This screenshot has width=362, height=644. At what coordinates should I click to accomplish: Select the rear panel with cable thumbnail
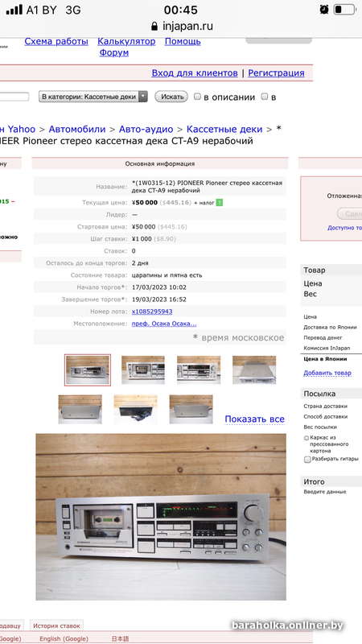click(x=135, y=410)
